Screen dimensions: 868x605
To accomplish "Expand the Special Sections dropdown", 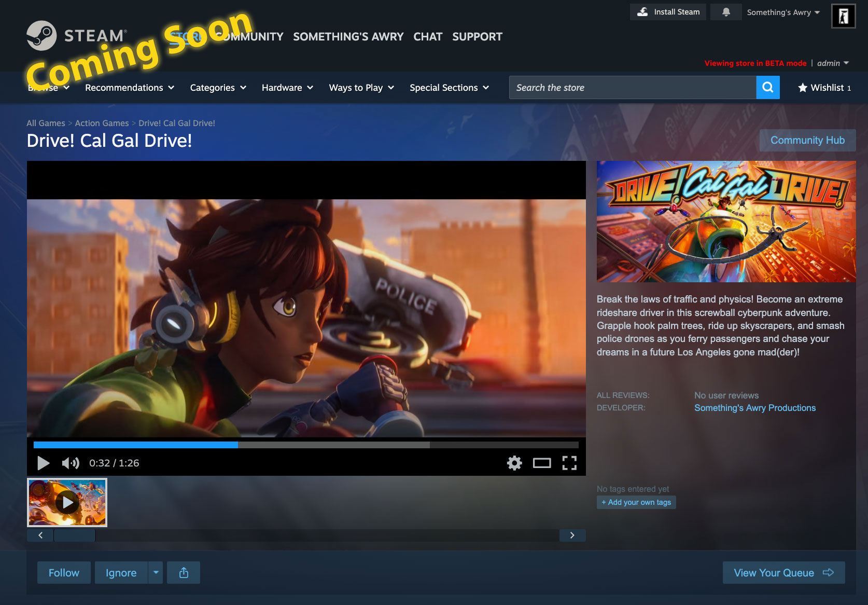I will [449, 88].
